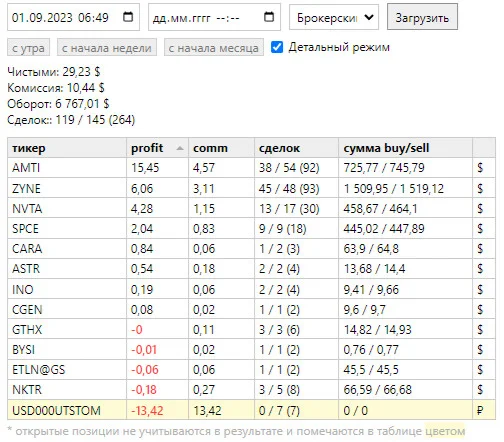504x442 pixels.
Task: Click the ruble currency symbol in last row
Action: click(x=480, y=410)
